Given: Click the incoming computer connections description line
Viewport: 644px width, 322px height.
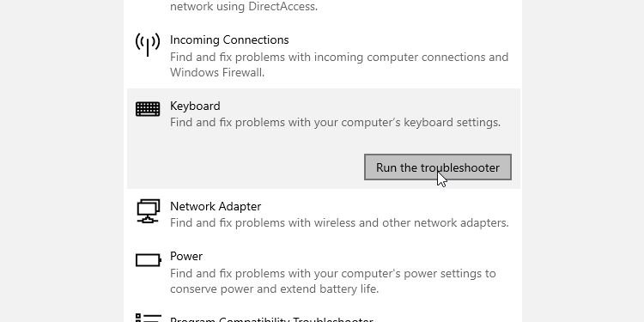Looking at the screenshot, I should coord(339,57).
